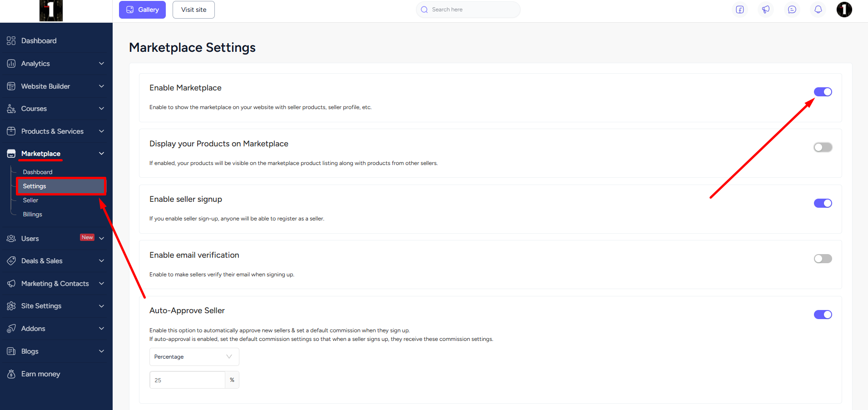The image size is (868, 410).
Task: Focus the Search here field
Action: [468, 10]
